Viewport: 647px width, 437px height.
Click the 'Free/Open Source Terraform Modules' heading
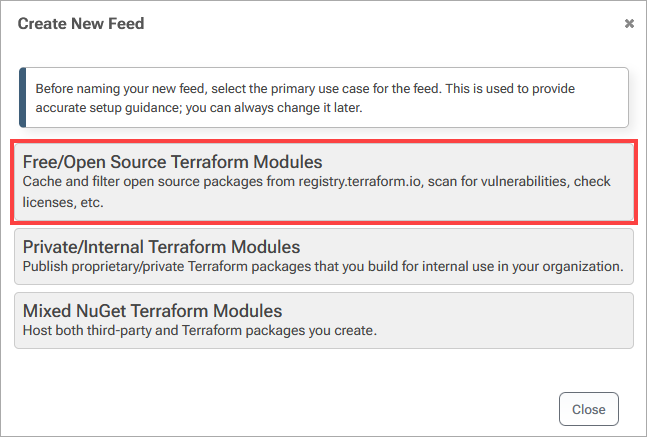tap(172, 162)
